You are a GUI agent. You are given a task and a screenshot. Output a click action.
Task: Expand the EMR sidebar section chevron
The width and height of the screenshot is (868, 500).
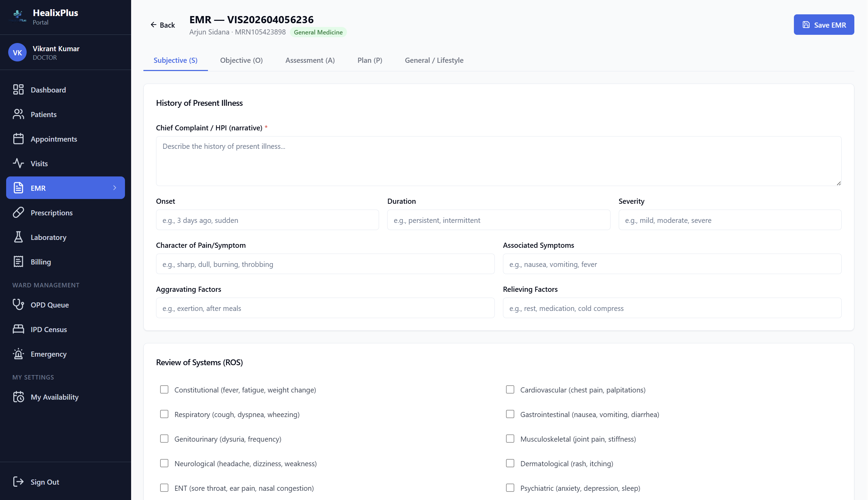point(114,188)
